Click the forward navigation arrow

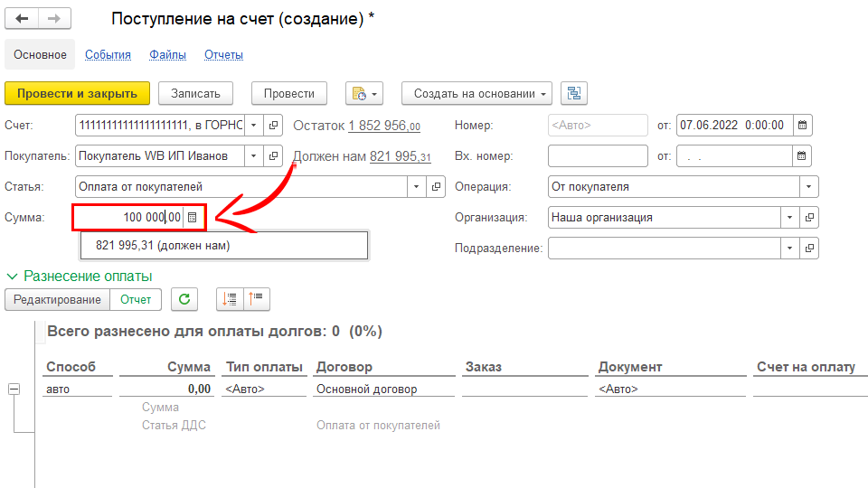pyautogui.click(x=54, y=19)
